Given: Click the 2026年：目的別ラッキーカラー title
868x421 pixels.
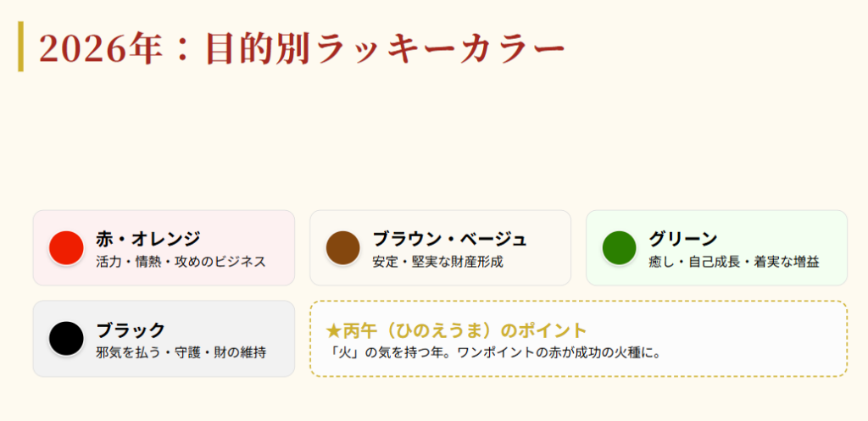Looking at the screenshot, I should tap(302, 50).
